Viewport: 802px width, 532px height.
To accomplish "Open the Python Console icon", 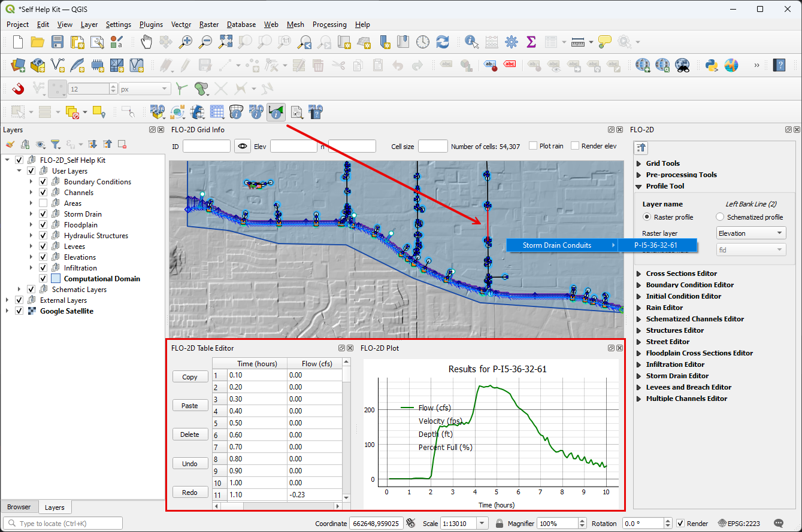I will (x=711, y=65).
